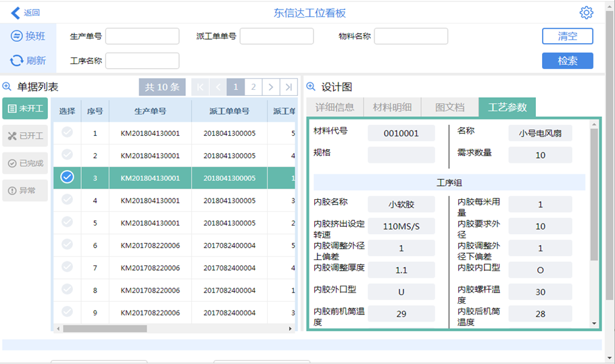
Task: Tick the checkbox in row 6
Action: click(67, 244)
